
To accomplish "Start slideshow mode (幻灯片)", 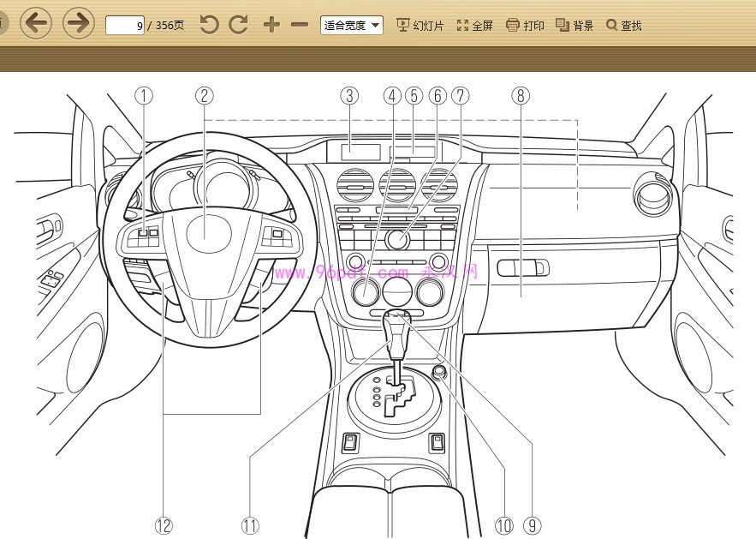I will click(x=420, y=25).
